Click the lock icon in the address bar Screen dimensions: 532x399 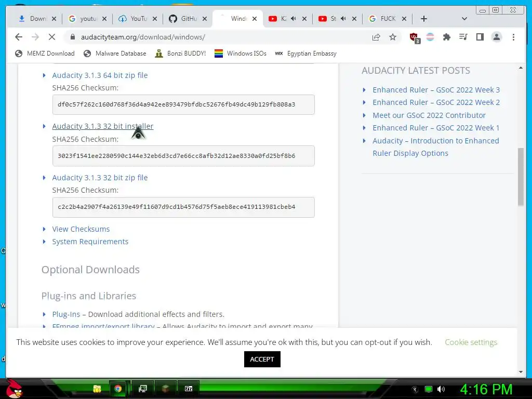pos(72,37)
